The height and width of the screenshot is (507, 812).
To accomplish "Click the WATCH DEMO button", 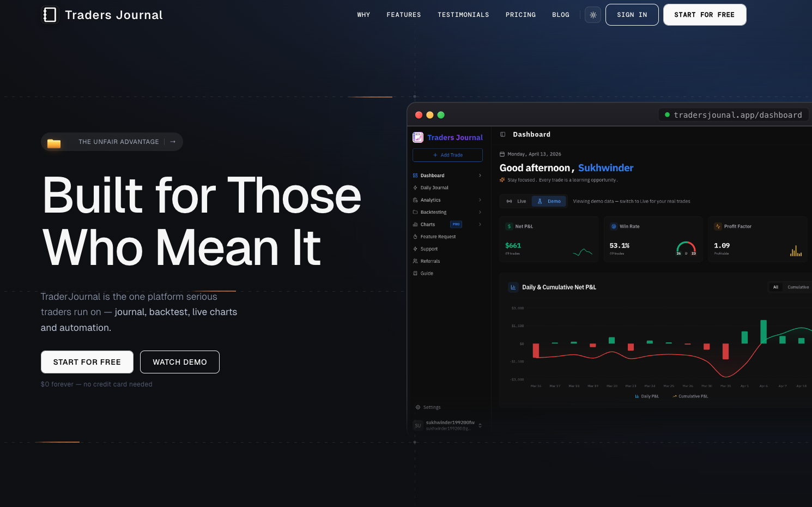I will 180,362.
